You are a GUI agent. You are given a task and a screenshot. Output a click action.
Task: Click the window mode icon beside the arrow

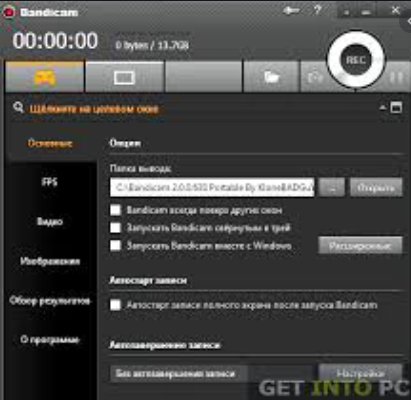[396, 108]
